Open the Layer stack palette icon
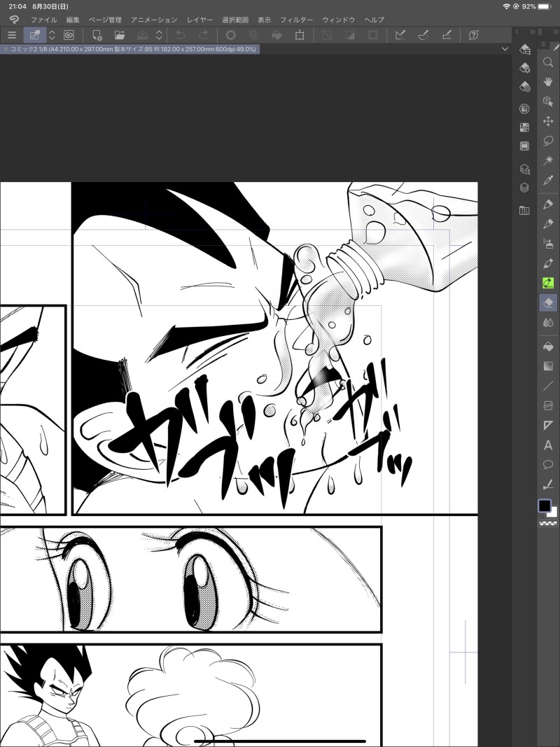Image resolution: width=560 pixels, height=747 pixels. [524, 188]
